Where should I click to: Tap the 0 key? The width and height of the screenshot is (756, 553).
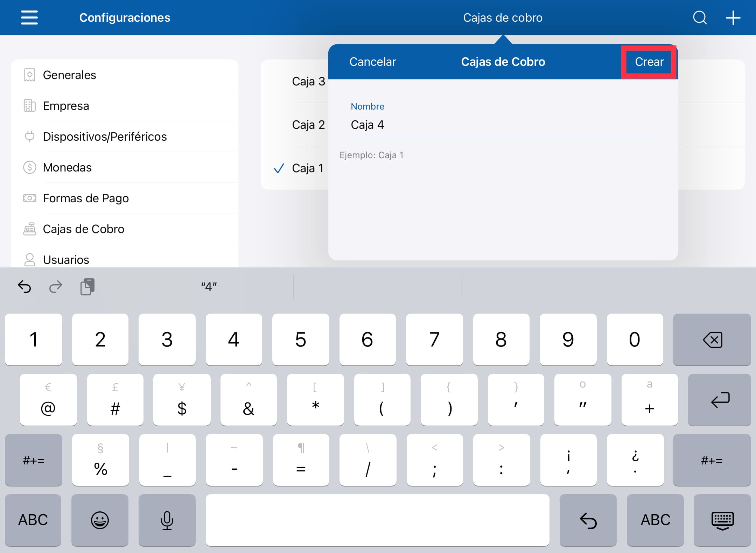[x=635, y=339]
